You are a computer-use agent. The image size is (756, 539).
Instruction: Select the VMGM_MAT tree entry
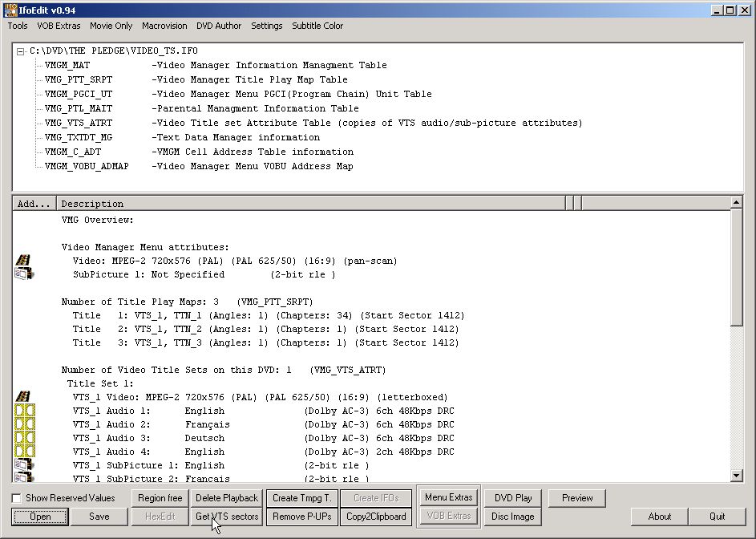[x=67, y=65]
